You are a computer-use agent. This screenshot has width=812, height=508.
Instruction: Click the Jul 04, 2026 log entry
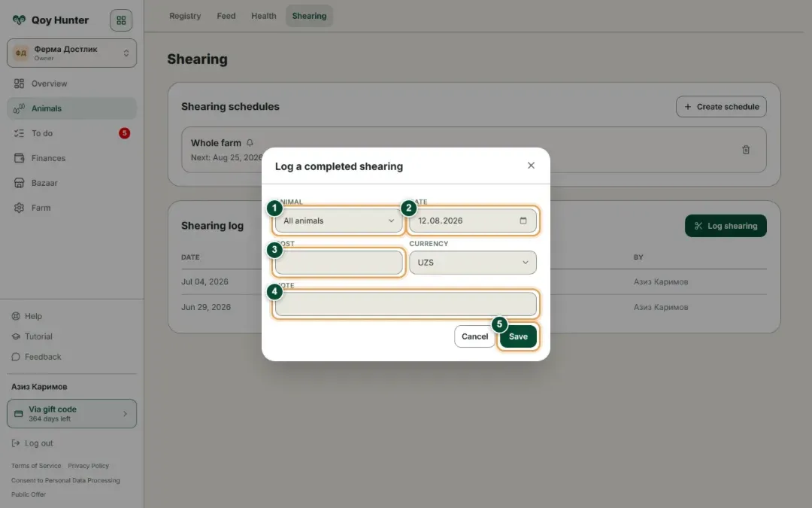pyautogui.click(x=205, y=282)
